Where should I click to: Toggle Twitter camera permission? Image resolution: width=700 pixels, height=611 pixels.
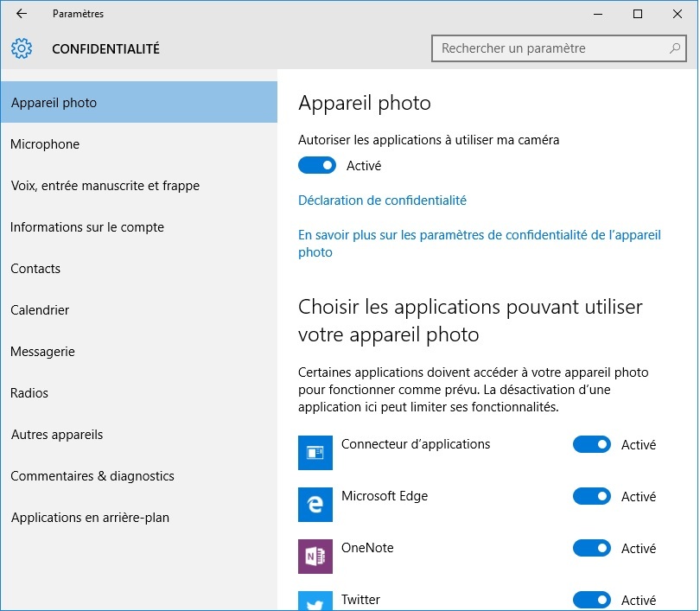[x=591, y=600]
